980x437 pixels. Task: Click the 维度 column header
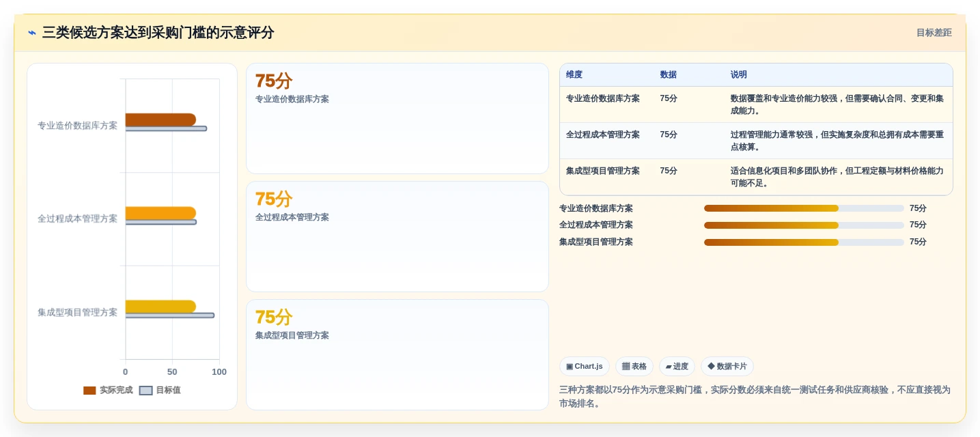point(574,75)
